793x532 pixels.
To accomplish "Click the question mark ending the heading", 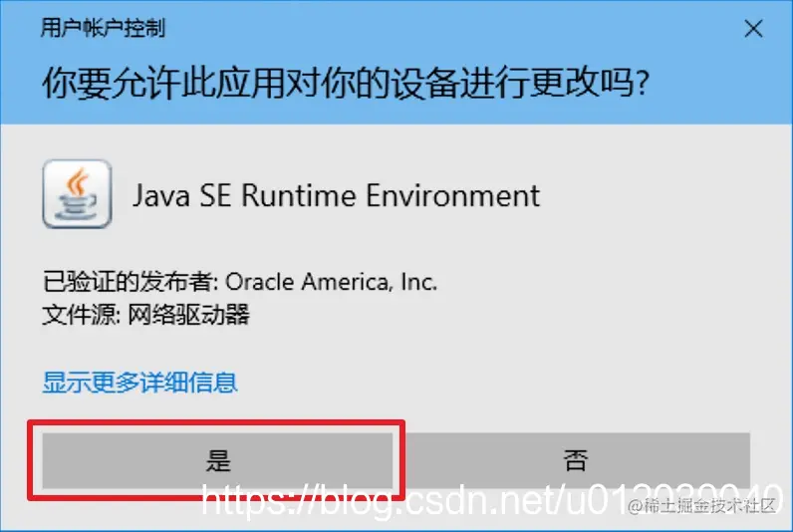I will pos(643,84).
